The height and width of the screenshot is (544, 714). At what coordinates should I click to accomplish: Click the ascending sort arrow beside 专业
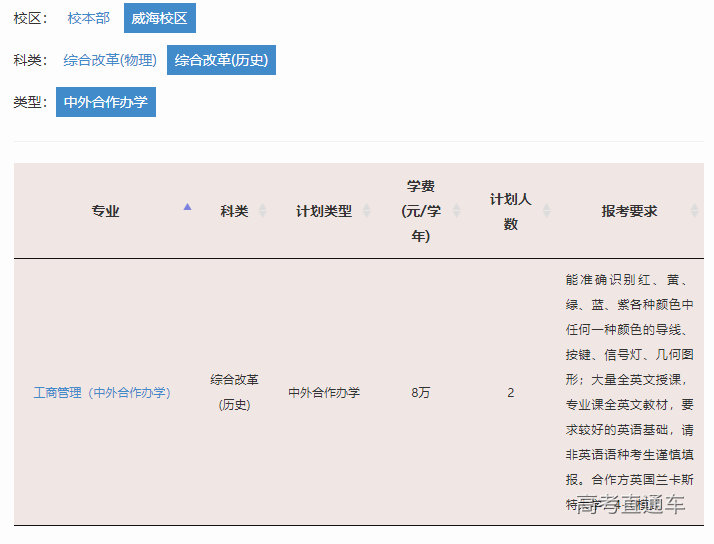click(x=187, y=207)
